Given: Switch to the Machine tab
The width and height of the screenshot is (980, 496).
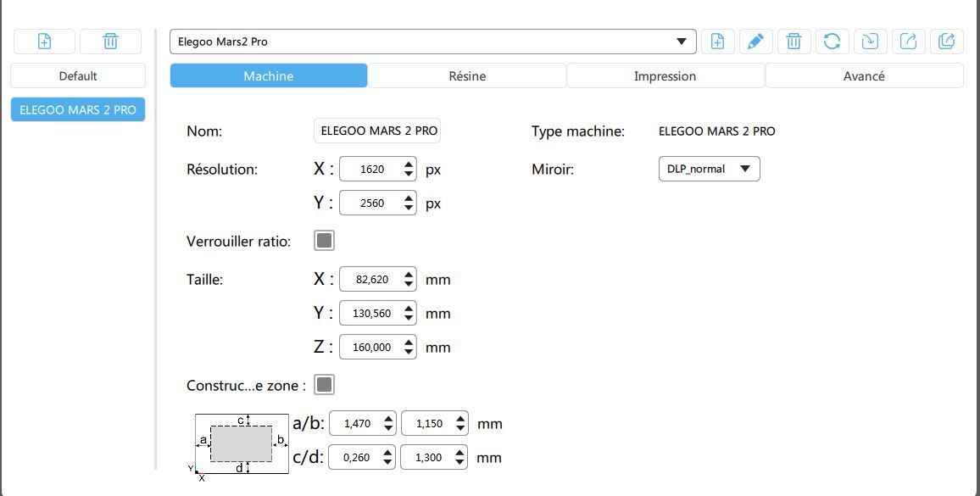Looking at the screenshot, I should tap(269, 75).
